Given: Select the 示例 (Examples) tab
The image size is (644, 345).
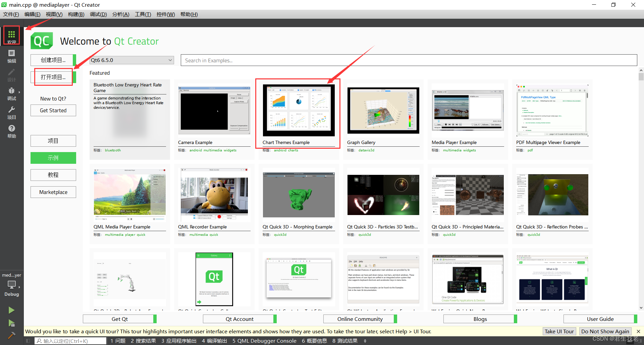Looking at the screenshot, I should click(x=53, y=158).
